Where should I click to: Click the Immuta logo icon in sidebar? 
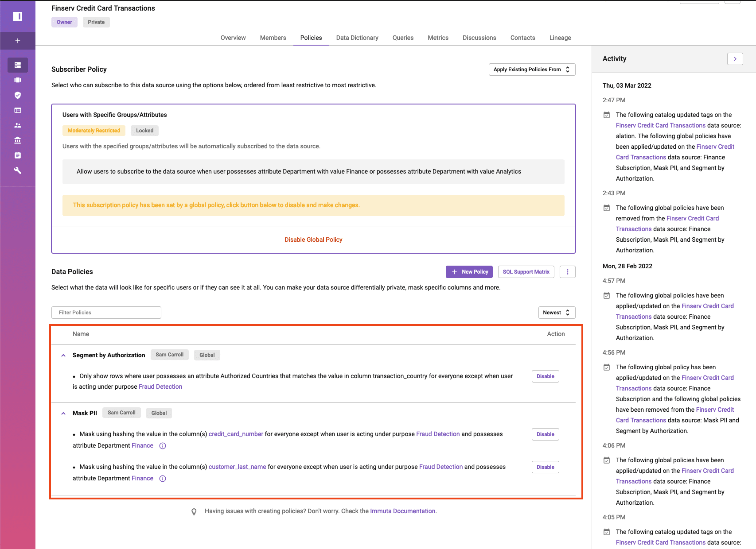point(18,16)
